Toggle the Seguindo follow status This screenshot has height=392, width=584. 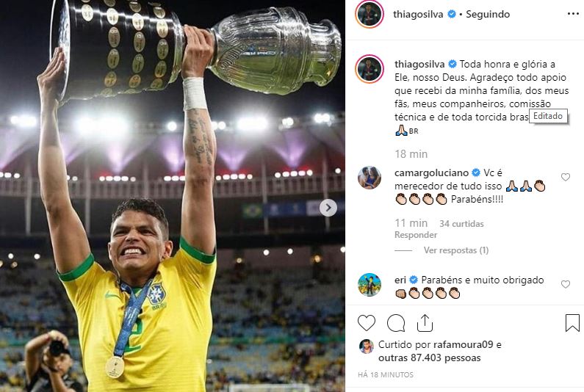tap(488, 14)
